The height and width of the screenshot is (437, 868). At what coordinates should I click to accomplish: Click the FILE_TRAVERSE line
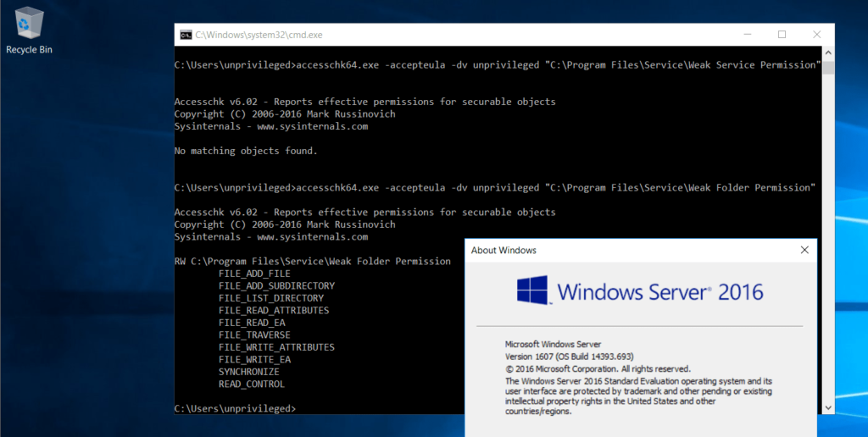tap(254, 335)
